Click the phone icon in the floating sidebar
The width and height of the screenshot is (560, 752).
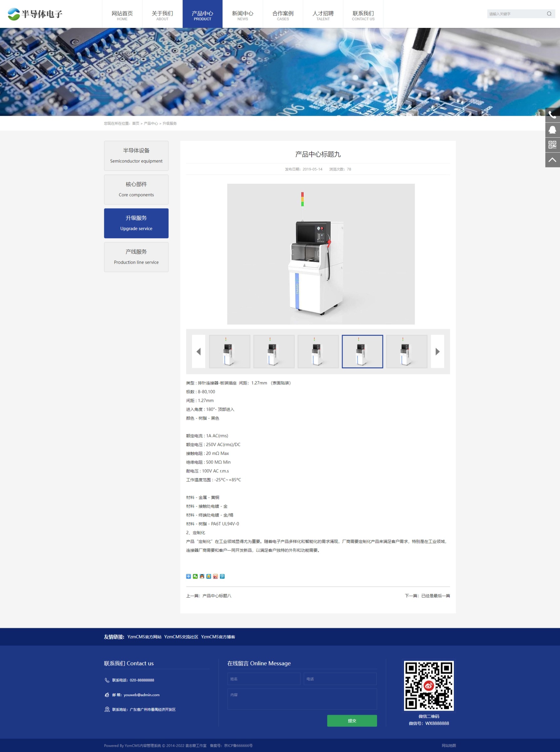point(552,115)
